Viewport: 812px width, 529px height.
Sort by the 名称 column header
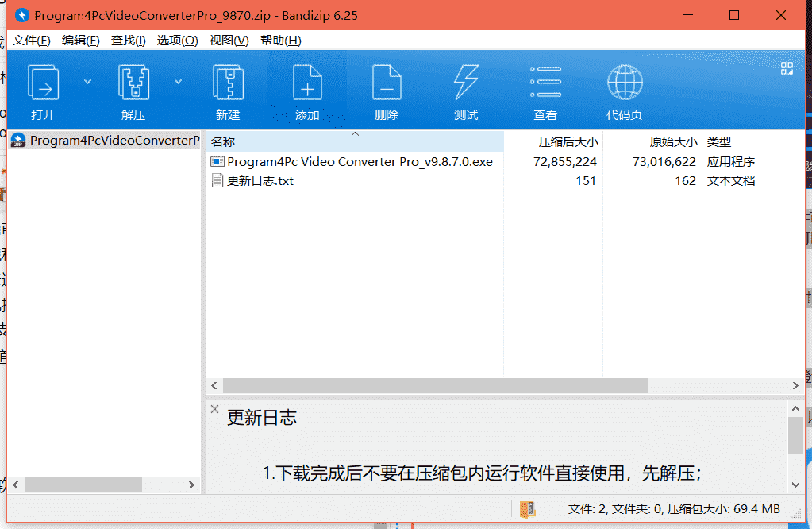[x=355, y=141]
